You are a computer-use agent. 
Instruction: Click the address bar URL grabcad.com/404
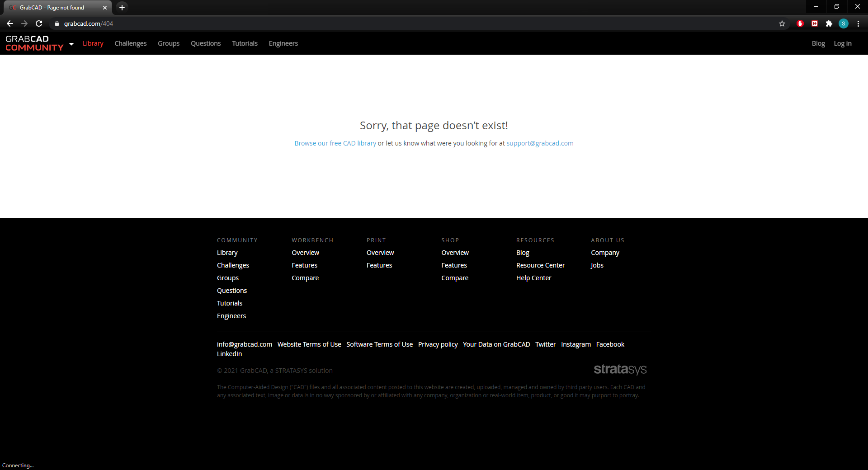coord(89,23)
